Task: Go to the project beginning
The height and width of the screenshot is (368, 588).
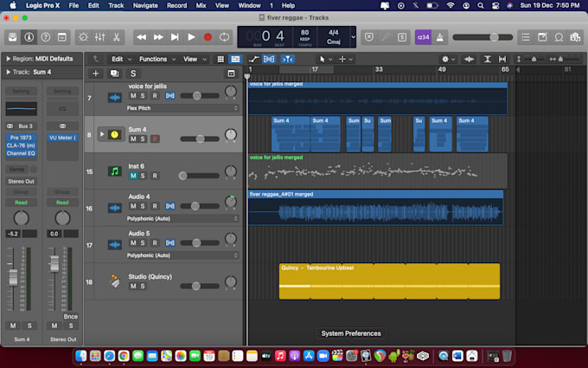Action: 175,37
